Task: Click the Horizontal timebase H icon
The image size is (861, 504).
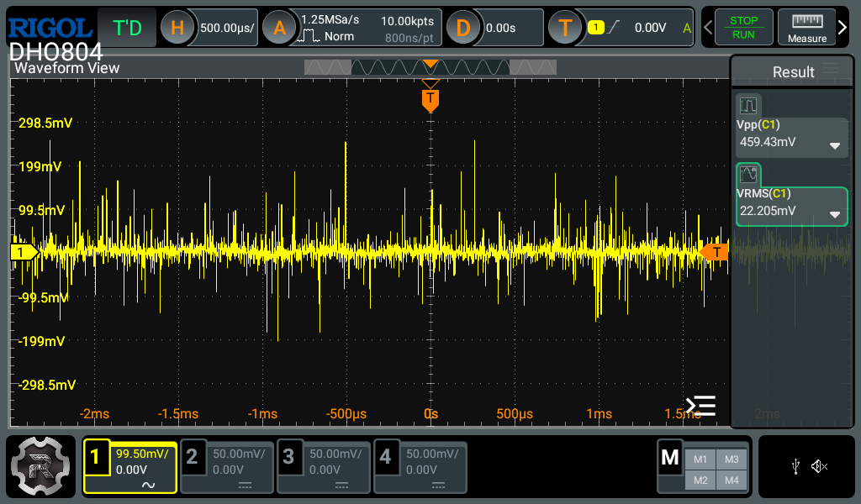Action: pyautogui.click(x=177, y=28)
